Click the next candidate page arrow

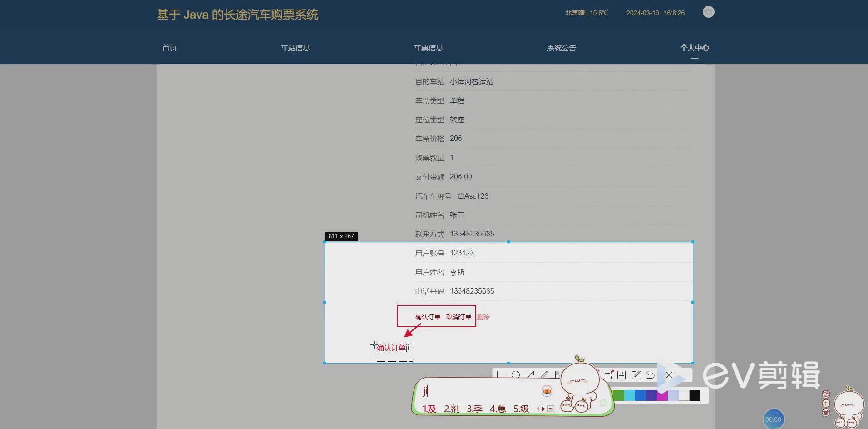click(543, 409)
